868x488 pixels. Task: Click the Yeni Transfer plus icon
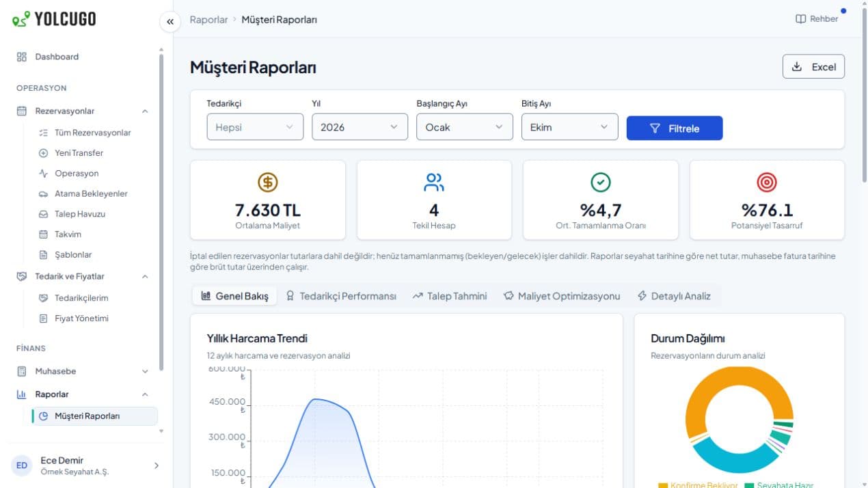click(x=43, y=153)
